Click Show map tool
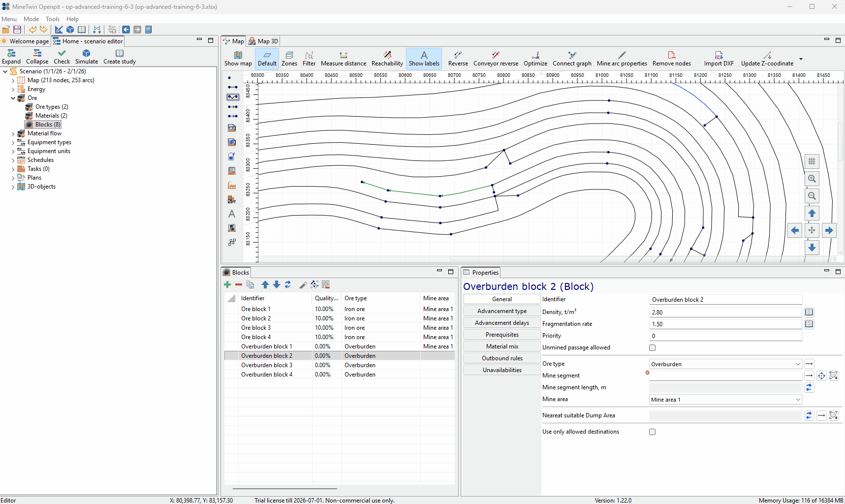Viewport: 845px width, 504px height. 238,59
